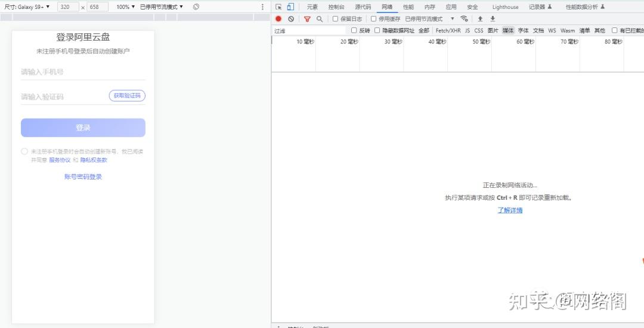644x328 pixels.
Task: Tick the agreement radio circle on login form
Action: point(24,151)
